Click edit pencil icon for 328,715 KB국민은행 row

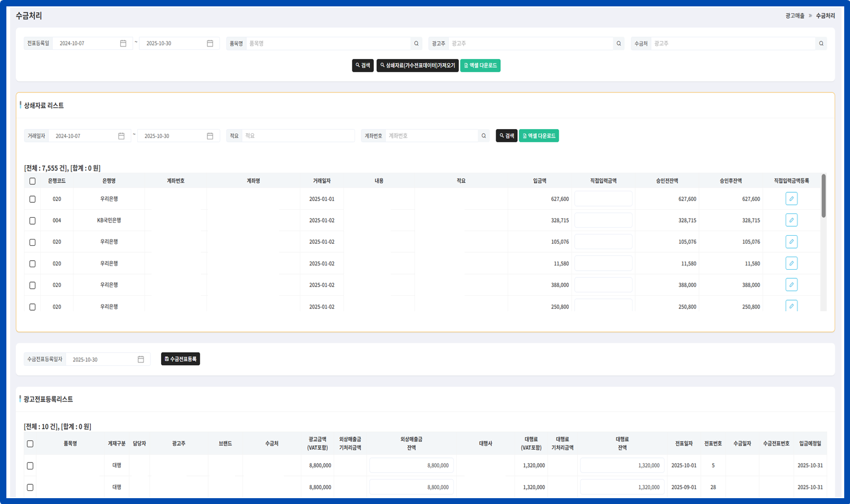pos(791,220)
